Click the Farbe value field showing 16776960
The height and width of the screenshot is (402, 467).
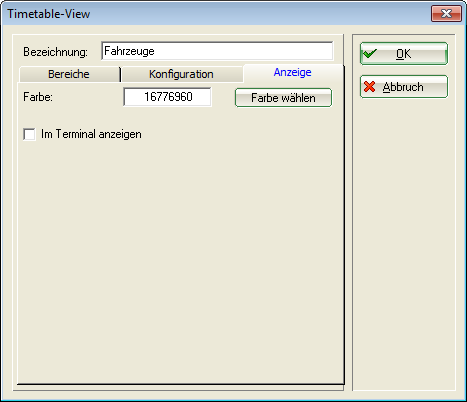coord(167,97)
